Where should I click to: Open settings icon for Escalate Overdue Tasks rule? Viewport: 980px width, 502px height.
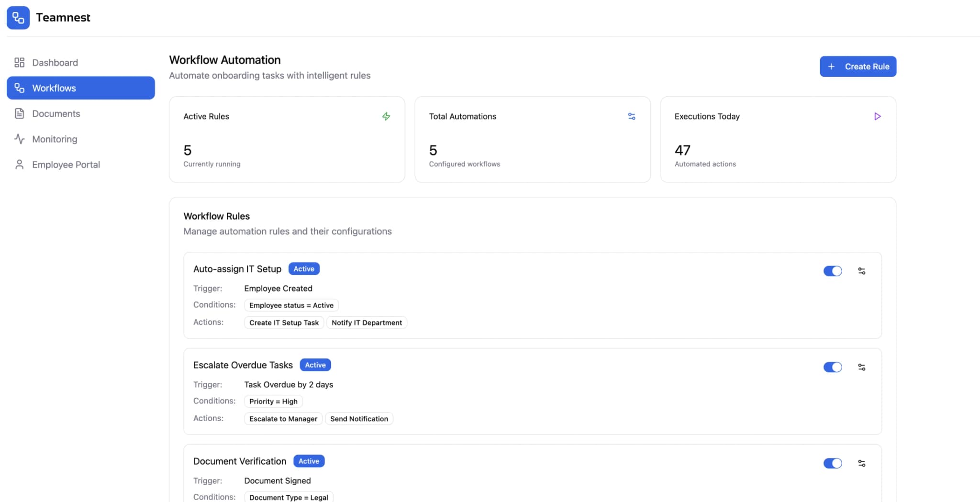(x=862, y=367)
